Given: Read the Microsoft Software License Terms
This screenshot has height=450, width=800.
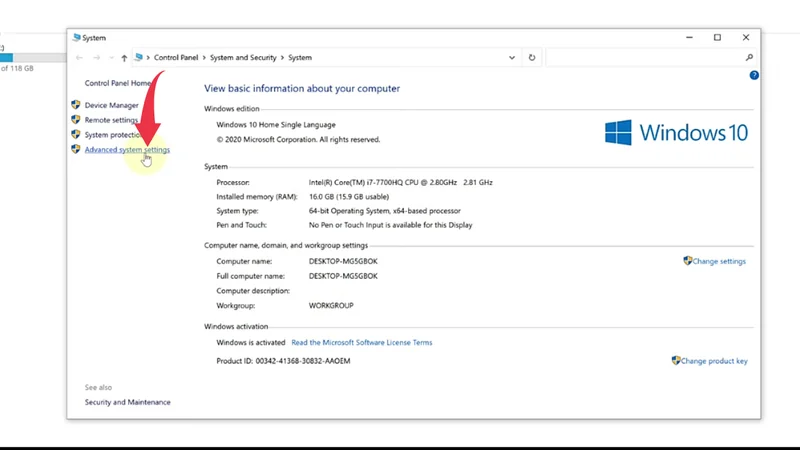Looking at the screenshot, I should pyautogui.click(x=361, y=343).
